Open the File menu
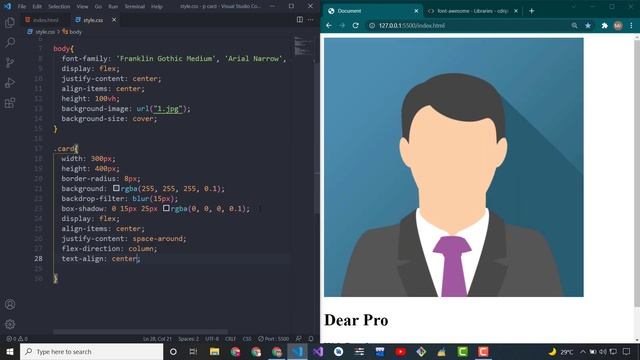This screenshot has height=360, width=640. [22, 7]
